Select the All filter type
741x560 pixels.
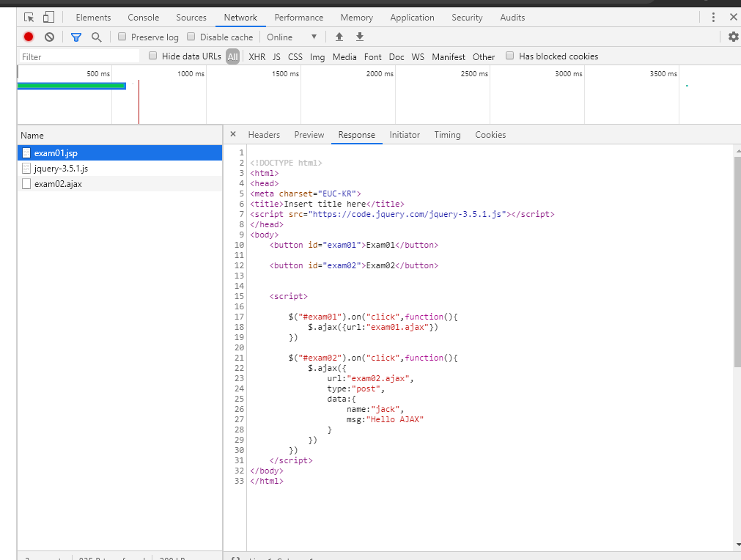coord(232,56)
